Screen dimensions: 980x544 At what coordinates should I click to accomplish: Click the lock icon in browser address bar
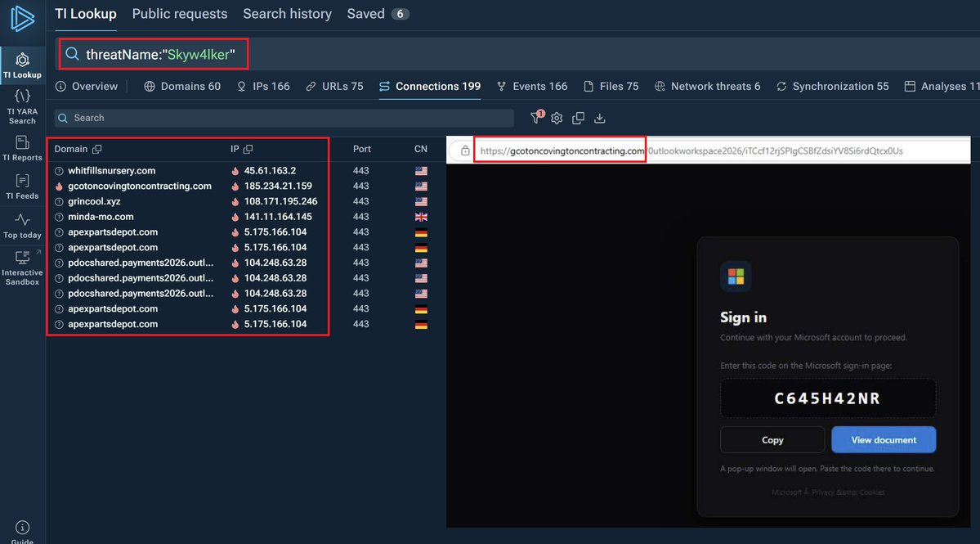tap(465, 151)
